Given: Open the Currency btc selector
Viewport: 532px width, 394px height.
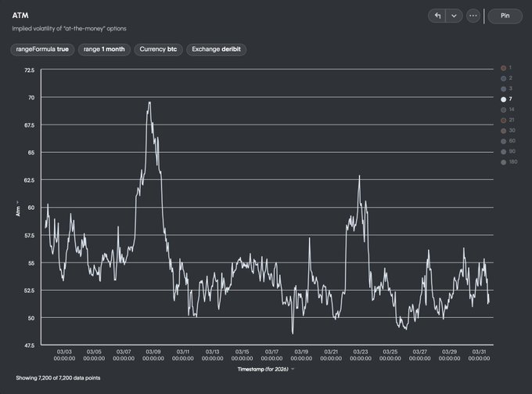Looking at the screenshot, I should 157,49.
